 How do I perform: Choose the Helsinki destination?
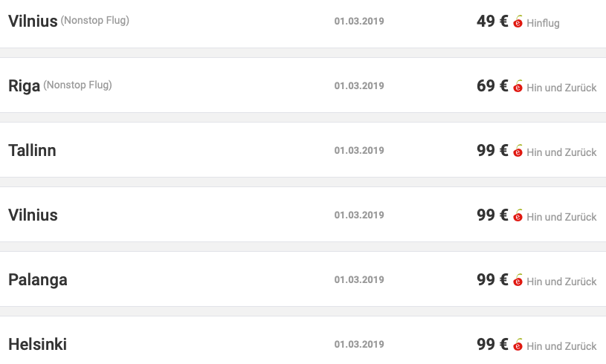(x=37, y=344)
